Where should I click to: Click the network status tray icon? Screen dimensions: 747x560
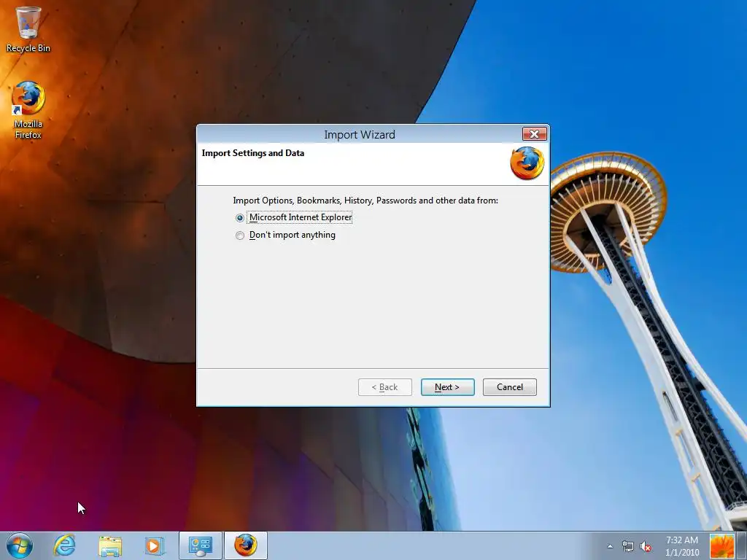click(x=628, y=546)
